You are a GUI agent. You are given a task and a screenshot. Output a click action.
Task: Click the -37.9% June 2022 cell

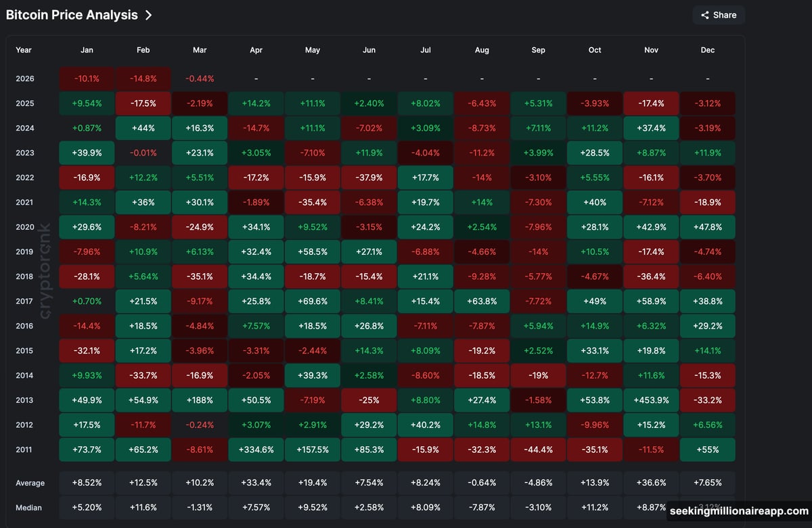[x=369, y=177]
